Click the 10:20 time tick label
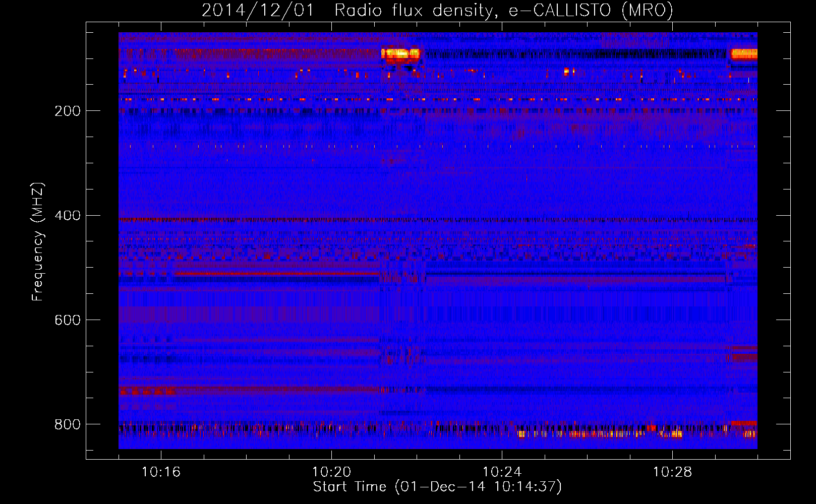This screenshot has height=504, width=816. (x=331, y=472)
